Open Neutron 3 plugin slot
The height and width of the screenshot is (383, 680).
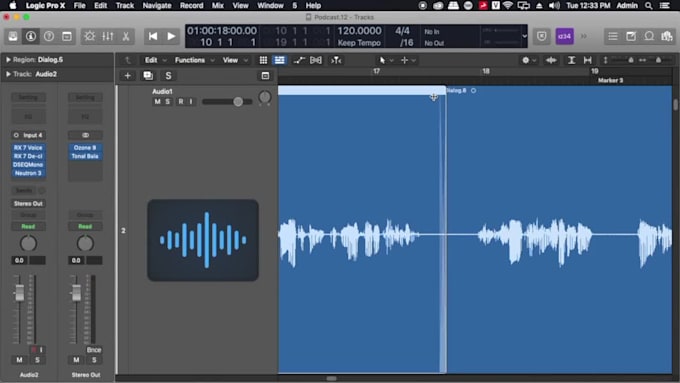[x=28, y=173]
